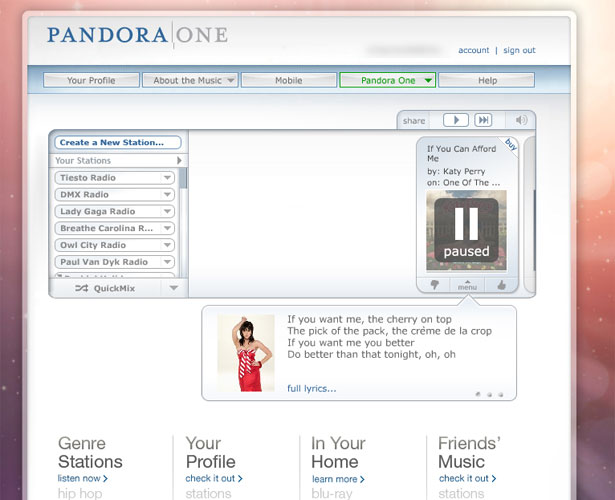The image size is (615, 500).
Task: Open the Mobile tab
Action: click(289, 80)
